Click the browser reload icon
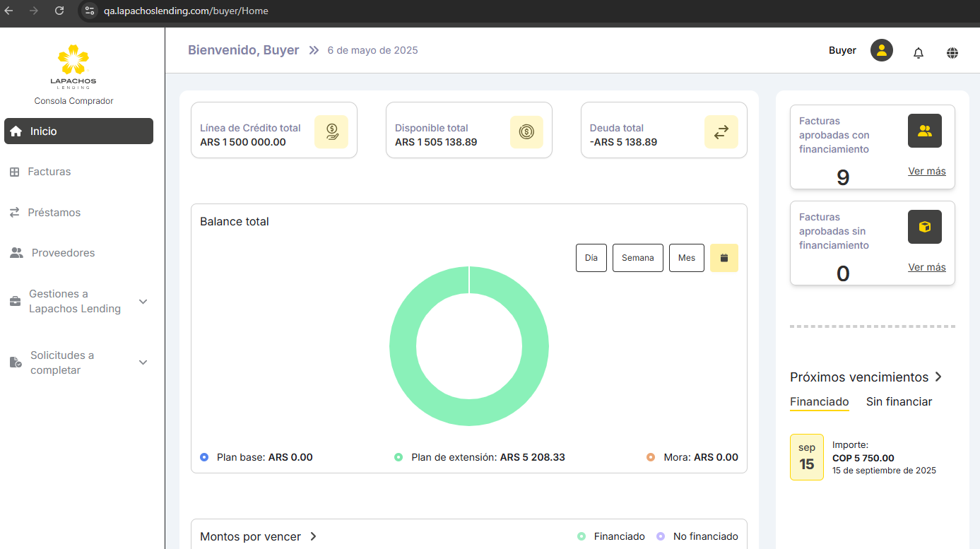The image size is (980, 549). pyautogui.click(x=59, y=11)
